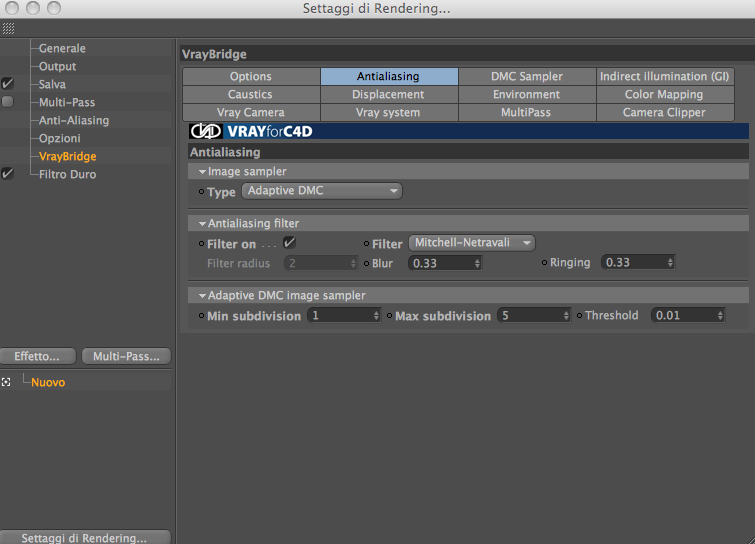The image size is (755, 544).
Task: Open the Vray Camera tab
Action: click(251, 112)
